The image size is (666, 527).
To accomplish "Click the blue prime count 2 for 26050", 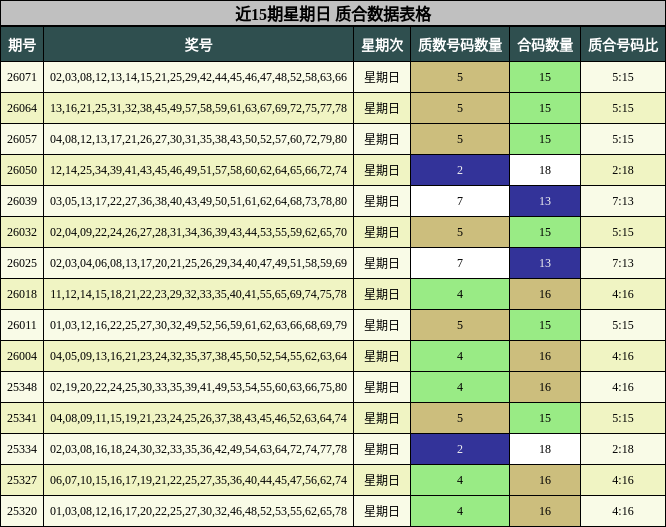I will [460, 170].
